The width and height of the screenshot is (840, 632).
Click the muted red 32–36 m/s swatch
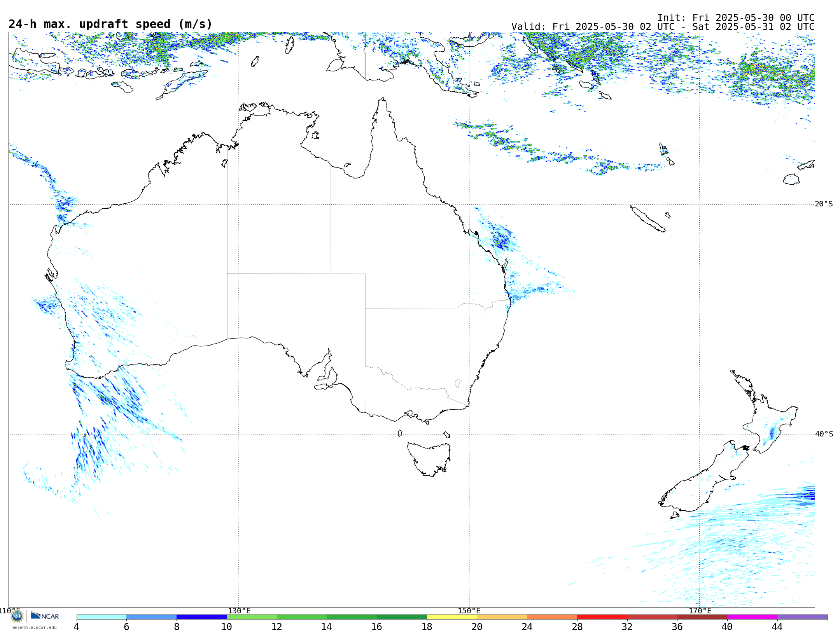pos(652,617)
